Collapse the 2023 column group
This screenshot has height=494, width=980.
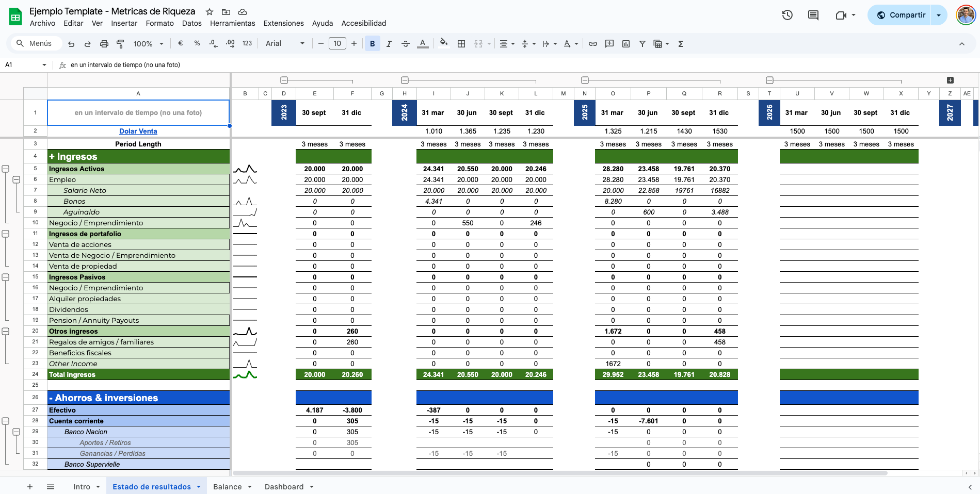pos(284,80)
